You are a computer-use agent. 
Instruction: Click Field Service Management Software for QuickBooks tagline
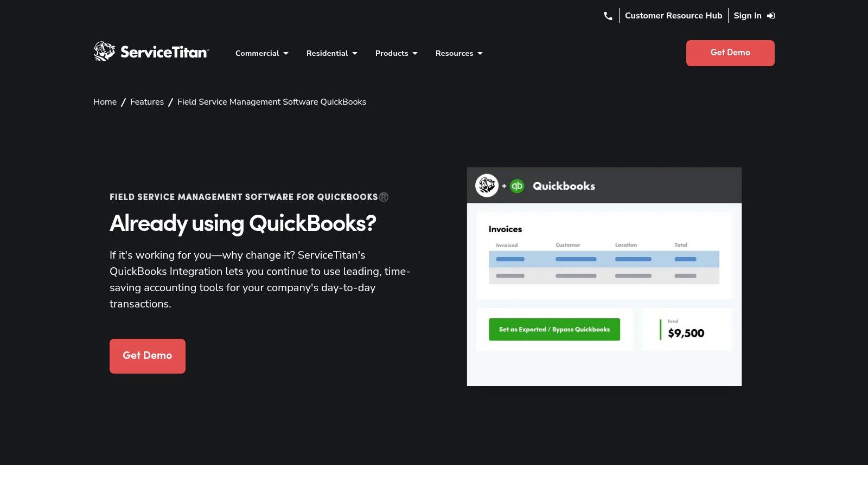pos(249,197)
